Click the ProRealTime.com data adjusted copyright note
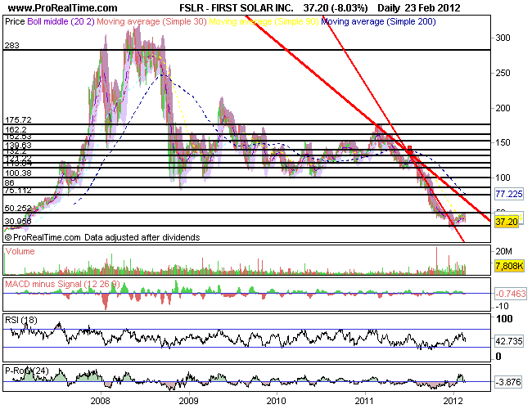 point(102,237)
